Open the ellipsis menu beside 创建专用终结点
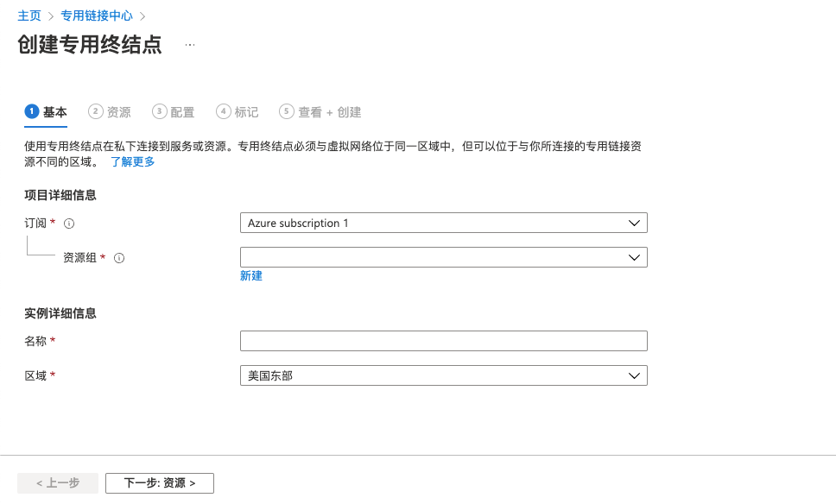Screen dimensions: 836x504 (190, 45)
